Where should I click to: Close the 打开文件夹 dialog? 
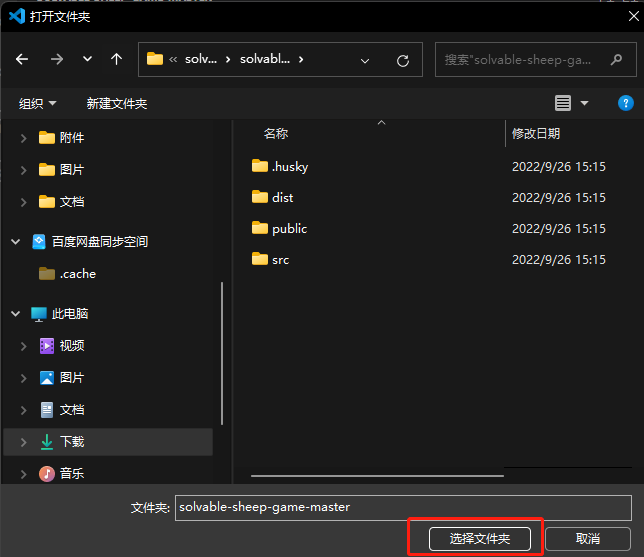tap(633, 16)
